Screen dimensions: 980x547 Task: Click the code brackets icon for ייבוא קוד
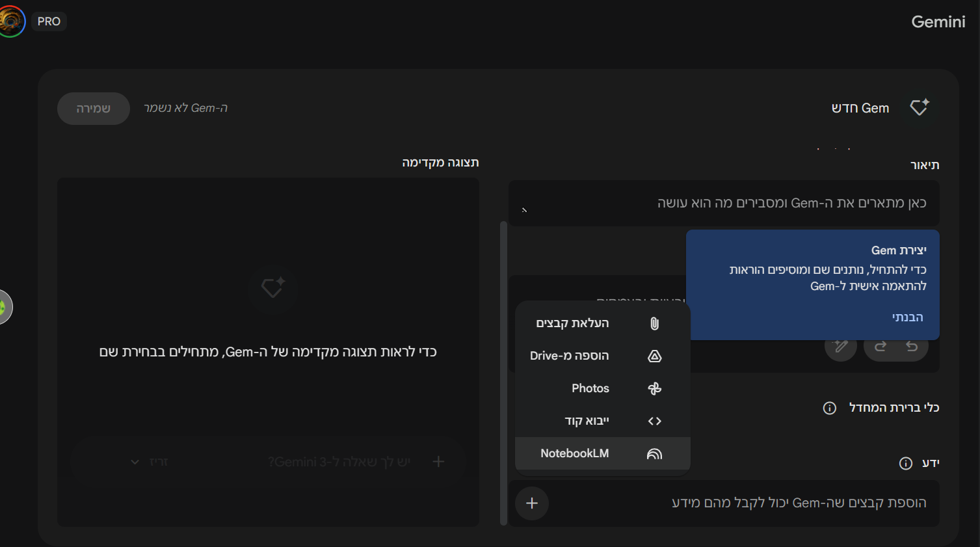click(x=654, y=421)
